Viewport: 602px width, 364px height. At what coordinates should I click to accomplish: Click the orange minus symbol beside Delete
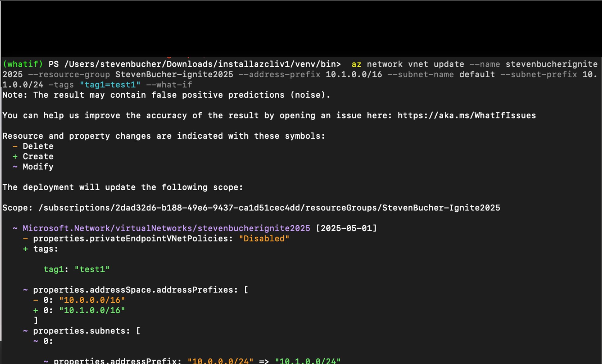(x=15, y=146)
